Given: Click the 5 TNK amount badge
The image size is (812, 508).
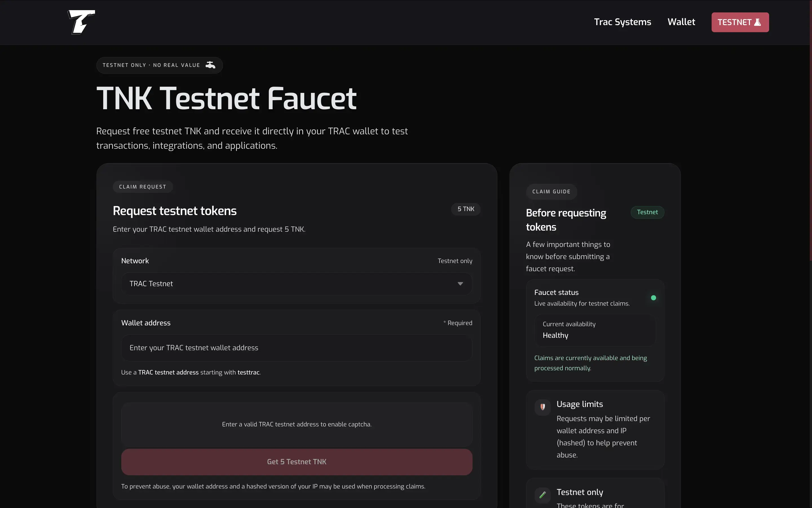Looking at the screenshot, I should (466, 209).
